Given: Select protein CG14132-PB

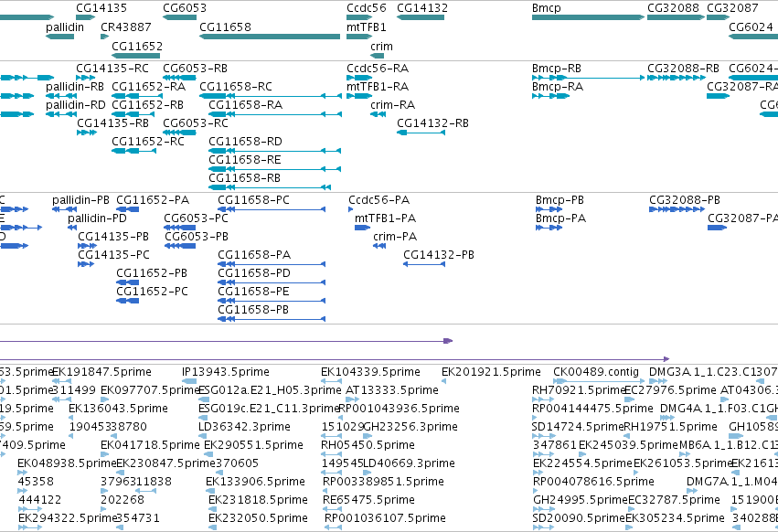Looking at the screenshot, I should [x=424, y=264].
